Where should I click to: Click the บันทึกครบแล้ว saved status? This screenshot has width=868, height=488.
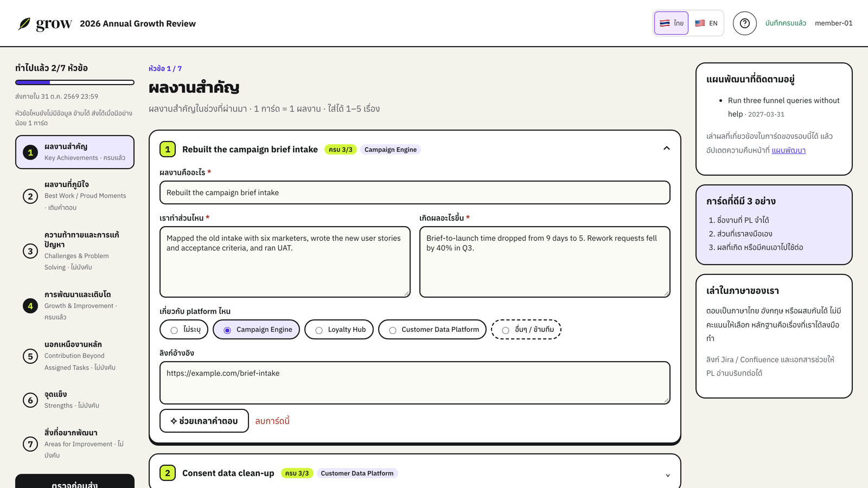786,23
